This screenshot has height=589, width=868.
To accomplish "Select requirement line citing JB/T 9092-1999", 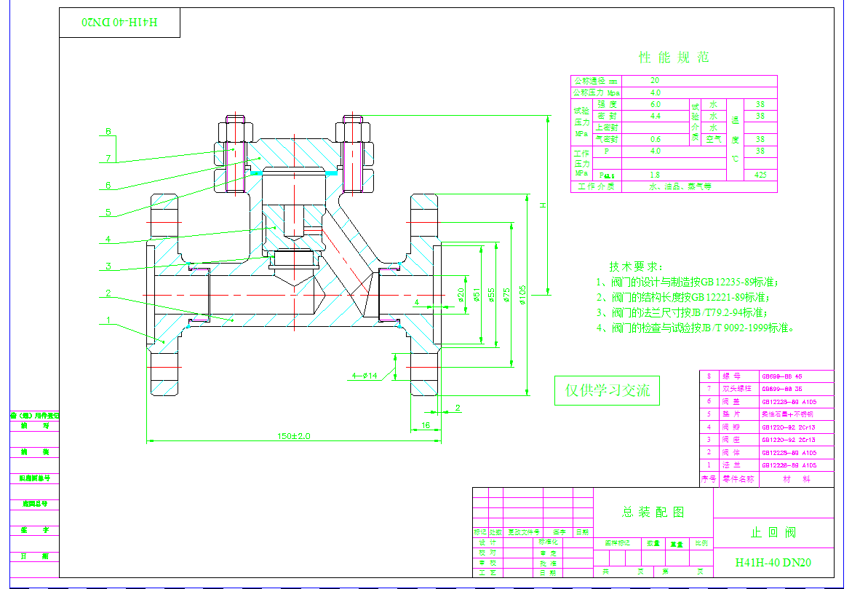I will 694,328.
